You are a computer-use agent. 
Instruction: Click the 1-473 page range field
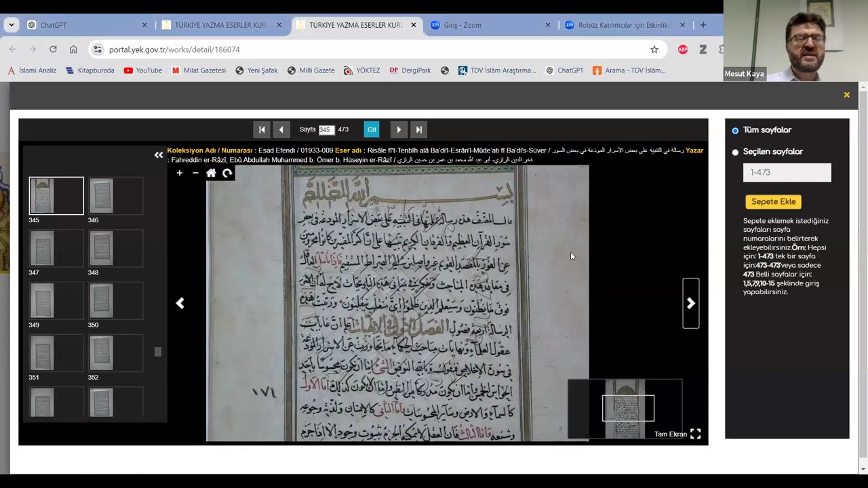787,173
